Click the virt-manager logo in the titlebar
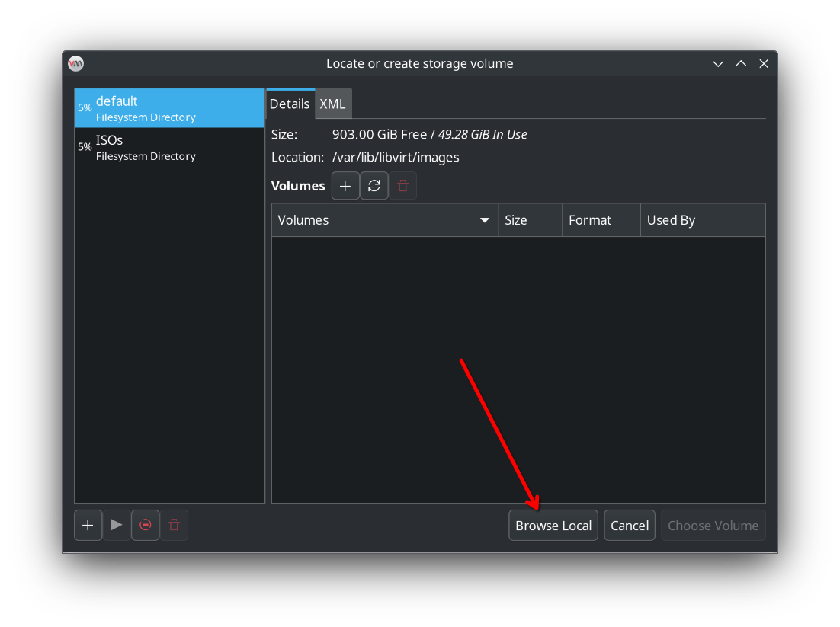The height and width of the screenshot is (627, 840). pyautogui.click(x=75, y=63)
